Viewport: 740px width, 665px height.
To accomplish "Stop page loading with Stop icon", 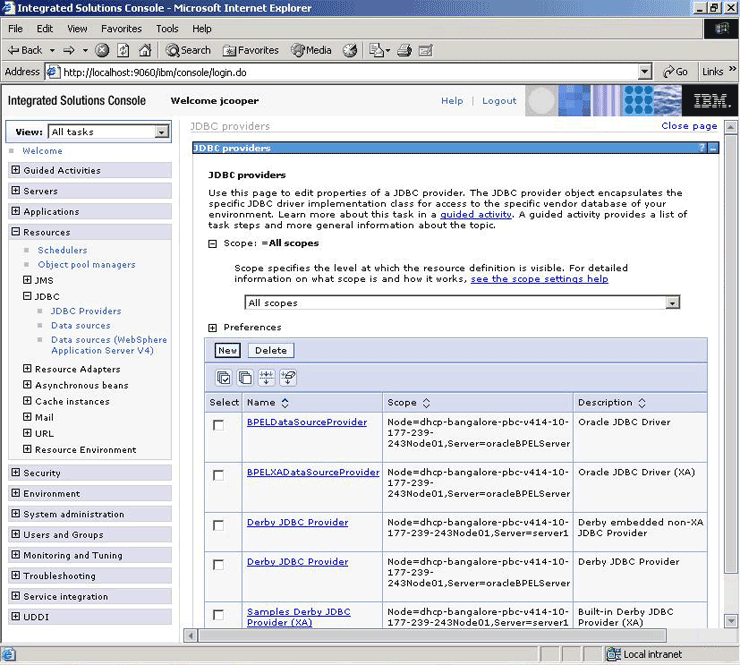I will coord(102,50).
